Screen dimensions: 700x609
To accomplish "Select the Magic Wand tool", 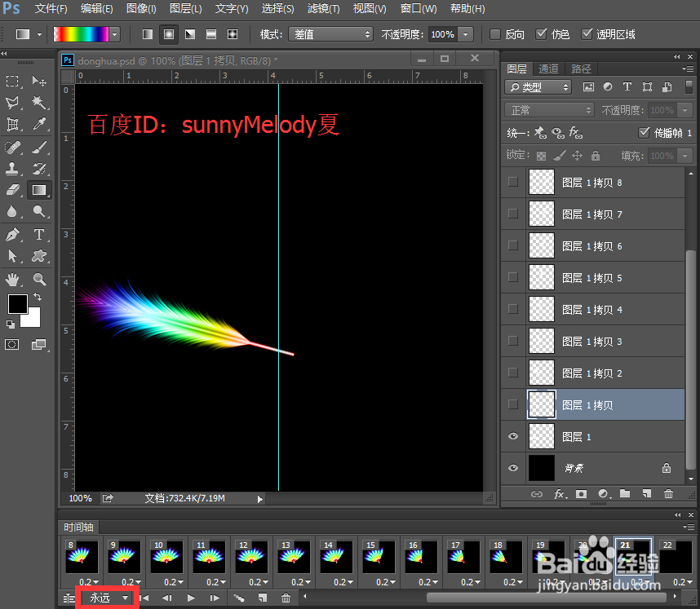I will (39, 103).
